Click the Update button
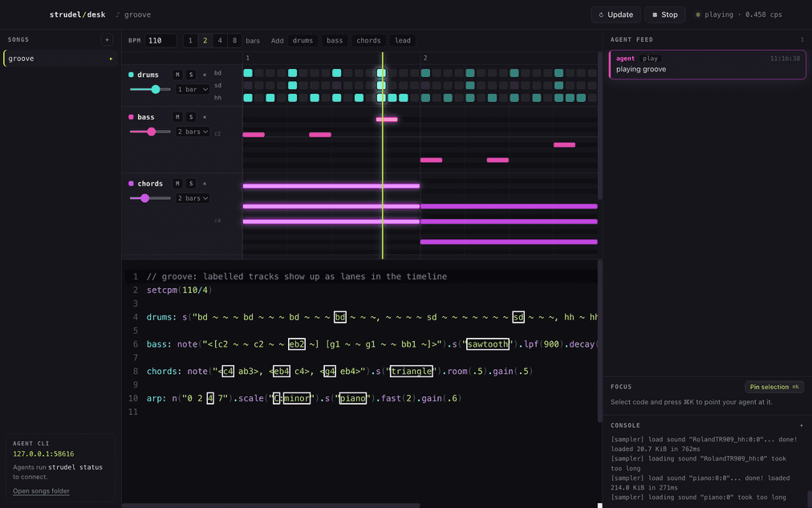 tap(615, 14)
